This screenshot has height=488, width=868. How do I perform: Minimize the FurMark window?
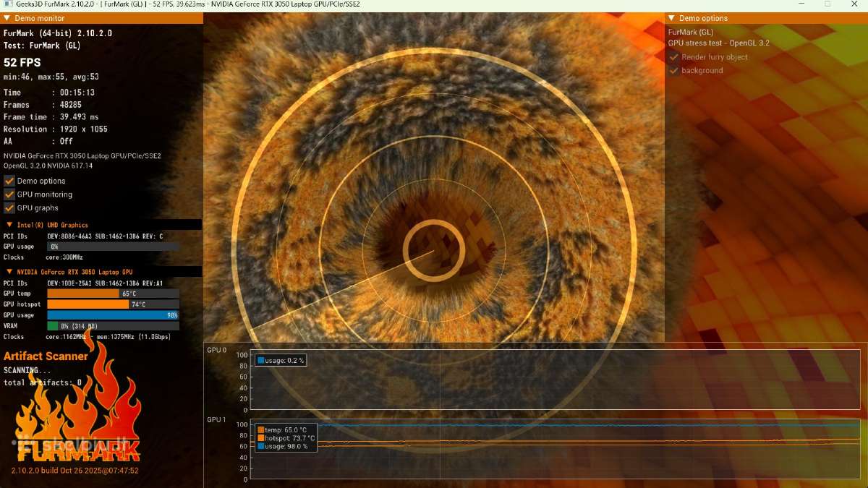click(x=801, y=4)
